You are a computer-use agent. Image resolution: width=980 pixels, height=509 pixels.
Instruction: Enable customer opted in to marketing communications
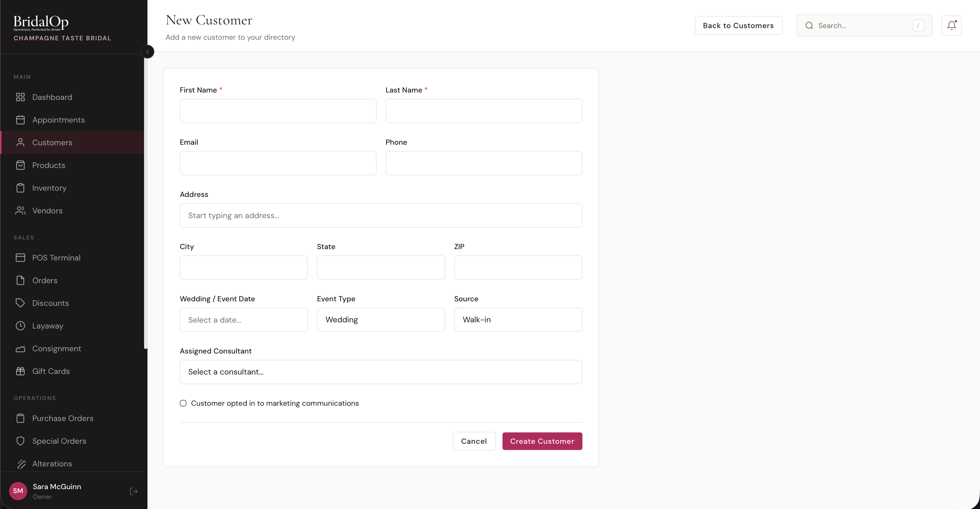coord(183,403)
